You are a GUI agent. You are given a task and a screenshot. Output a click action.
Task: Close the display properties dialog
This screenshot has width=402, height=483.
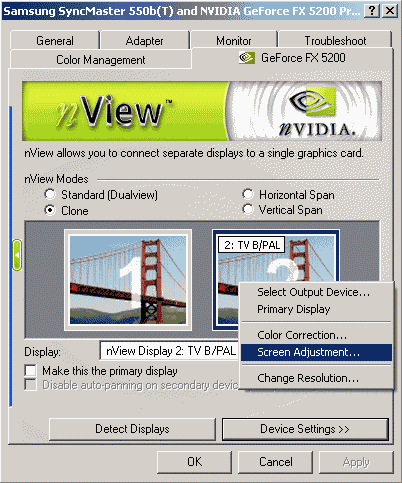[x=389, y=11]
